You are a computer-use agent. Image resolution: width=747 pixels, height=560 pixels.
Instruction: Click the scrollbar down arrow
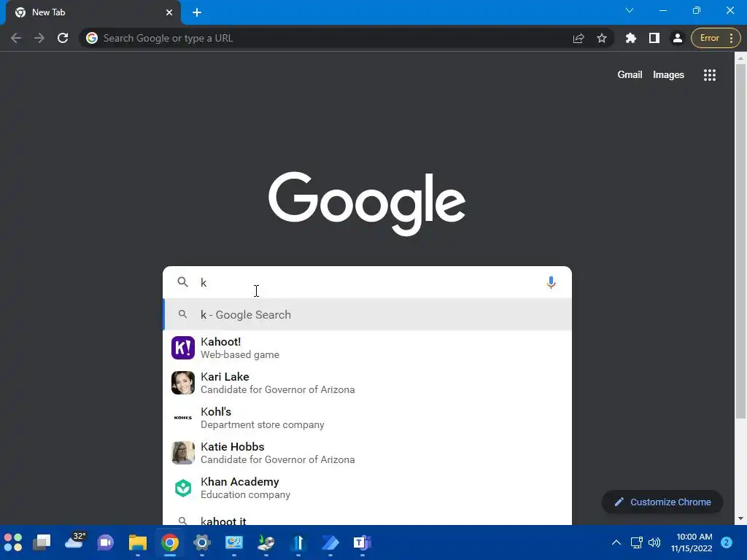point(740,518)
